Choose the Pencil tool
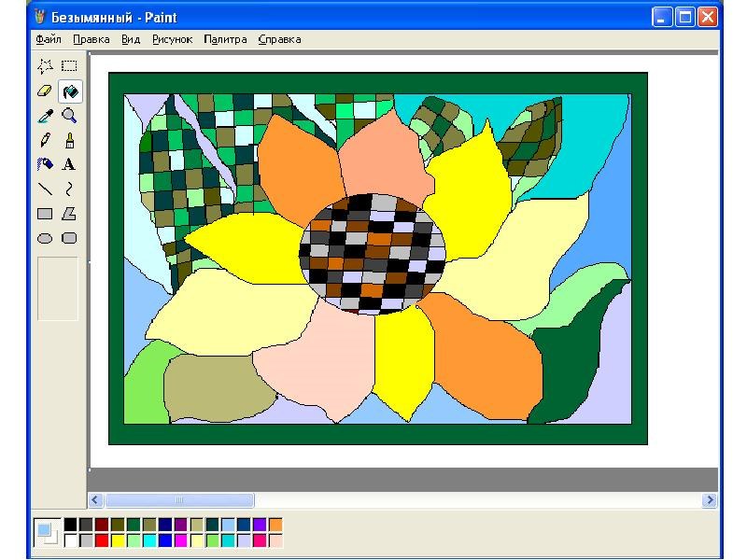This screenshot has height=560, width=747. click(x=44, y=140)
